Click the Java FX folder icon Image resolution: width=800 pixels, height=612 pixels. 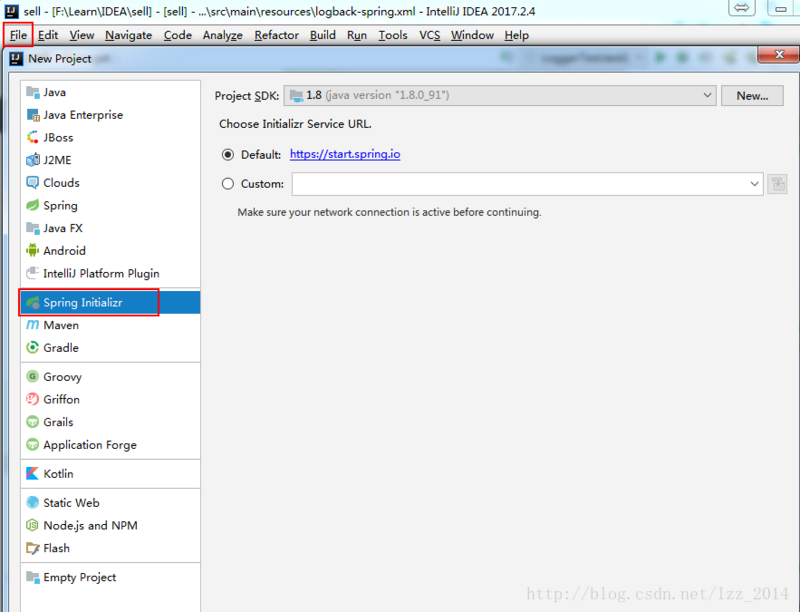(x=33, y=228)
